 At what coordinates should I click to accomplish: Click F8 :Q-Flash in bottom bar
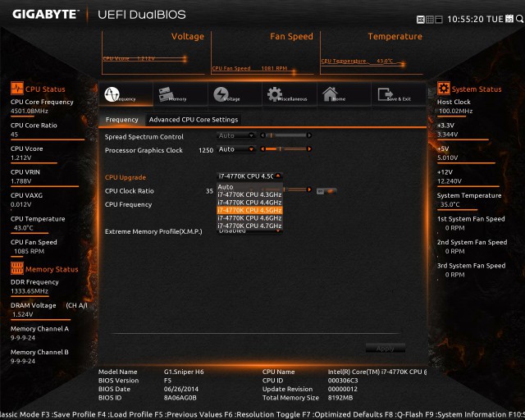pos(404,414)
